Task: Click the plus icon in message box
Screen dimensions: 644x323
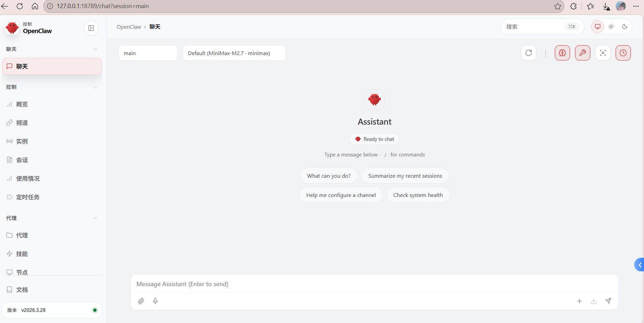Action: [579, 301]
